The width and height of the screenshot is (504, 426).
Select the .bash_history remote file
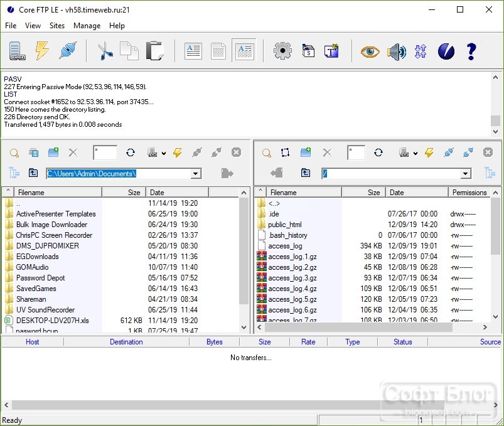[x=288, y=235]
